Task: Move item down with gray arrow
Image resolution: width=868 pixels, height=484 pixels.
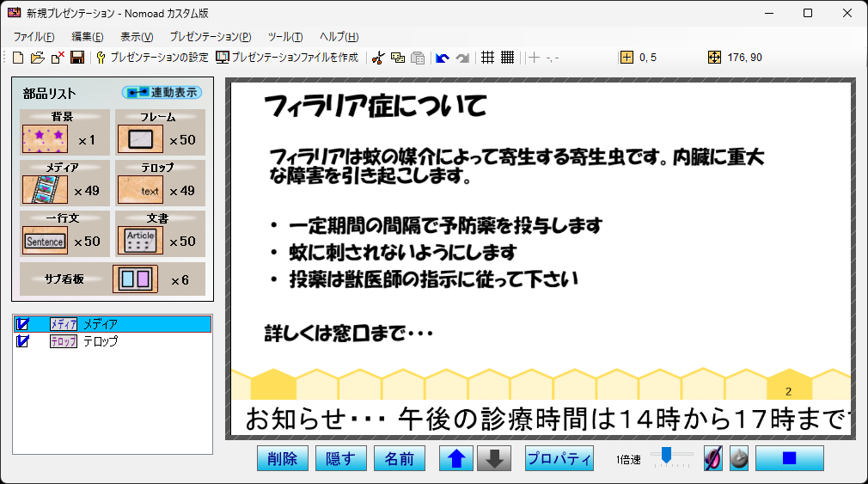Action: (x=494, y=458)
